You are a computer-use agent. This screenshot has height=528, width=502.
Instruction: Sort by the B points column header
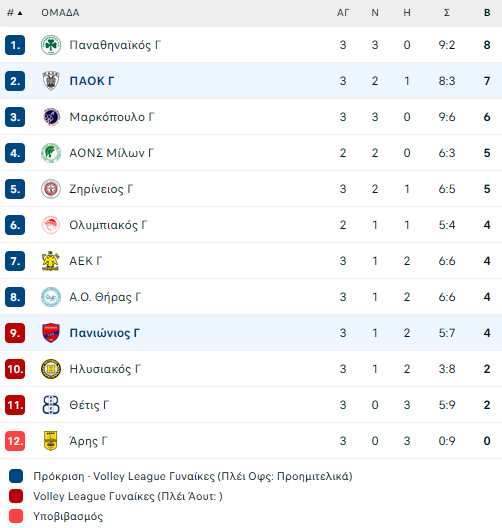tap(487, 13)
